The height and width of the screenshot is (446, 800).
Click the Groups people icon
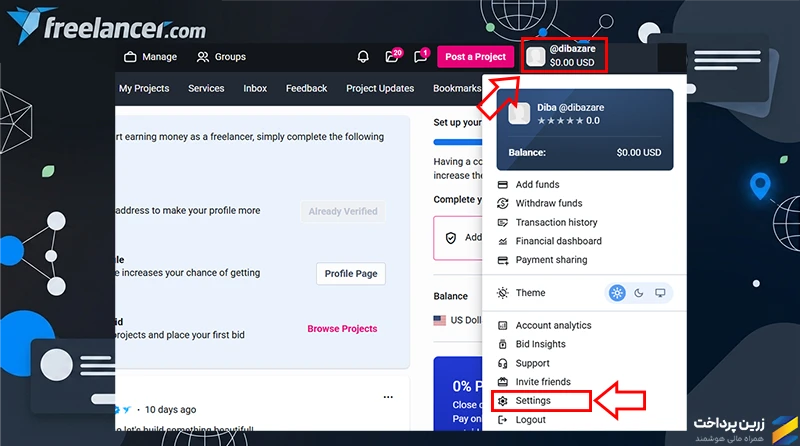click(x=203, y=57)
